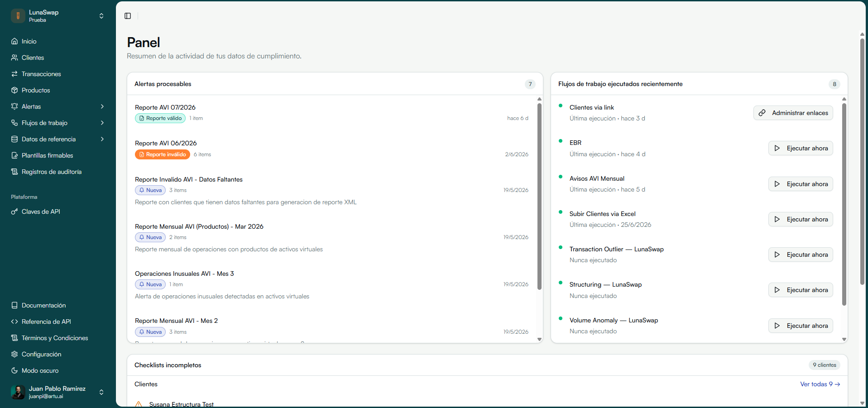Click the Alertas bell icon
The width and height of the screenshot is (868, 408).
click(14, 106)
